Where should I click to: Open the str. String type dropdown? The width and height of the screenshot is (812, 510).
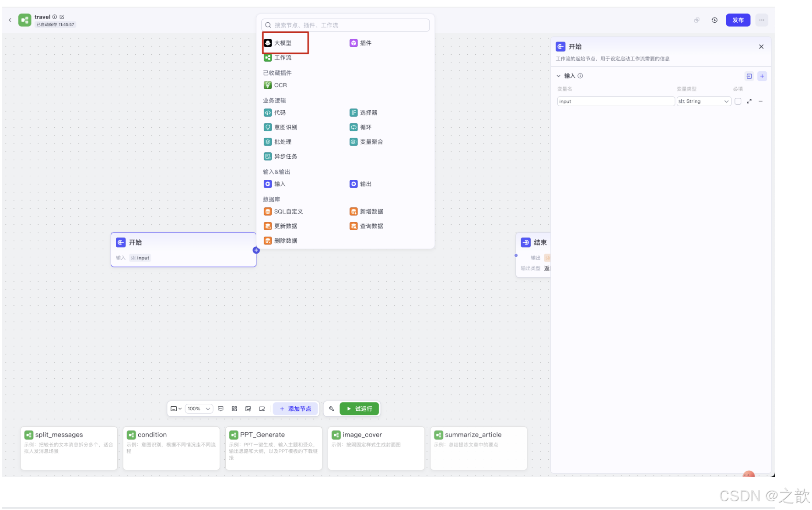click(x=703, y=101)
